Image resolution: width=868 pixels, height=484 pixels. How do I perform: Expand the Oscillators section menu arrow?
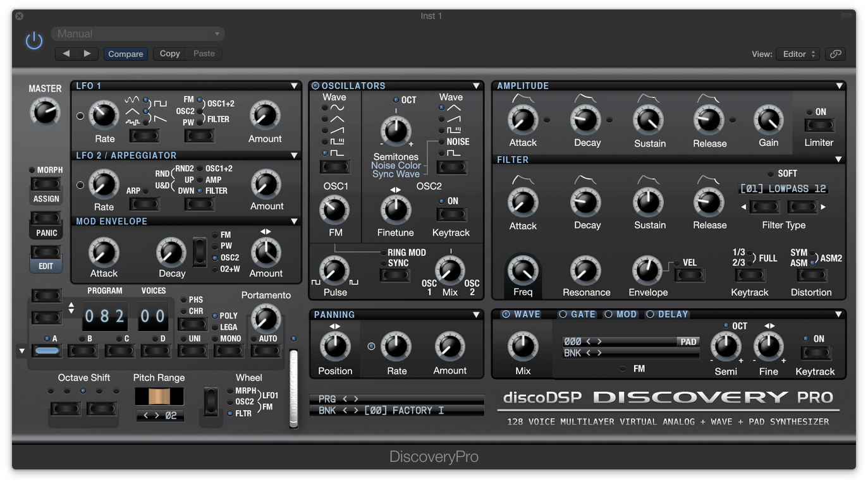pyautogui.click(x=476, y=86)
